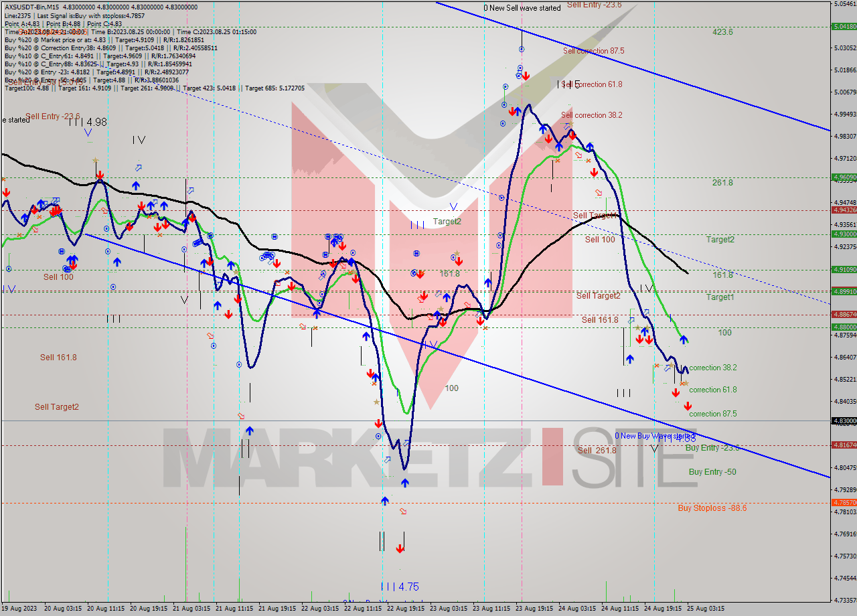This screenshot has height=616, width=857.
Task: Click the red down arrow above III 4.75
Action: tap(400, 549)
